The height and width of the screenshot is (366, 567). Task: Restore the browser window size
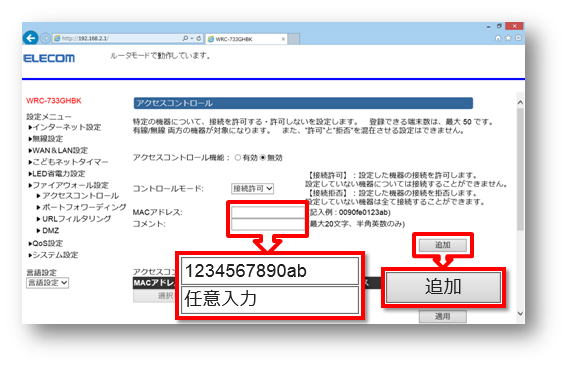pyautogui.click(x=499, y=26)
